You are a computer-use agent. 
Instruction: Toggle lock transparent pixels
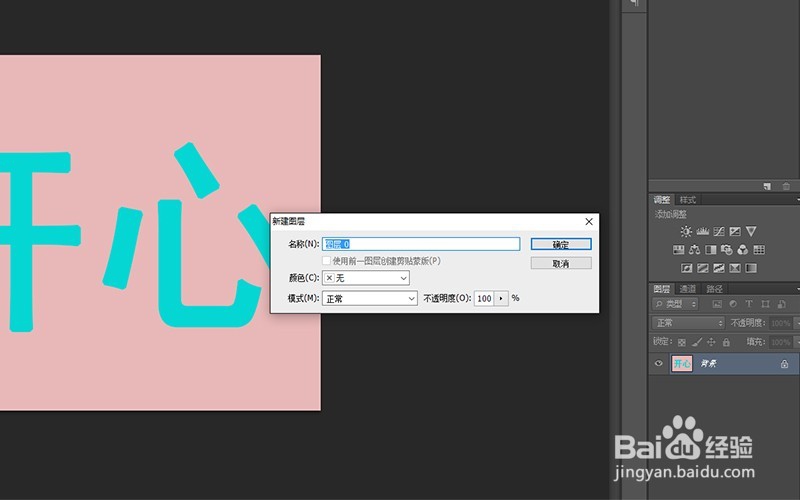click(x=682, y=342)
